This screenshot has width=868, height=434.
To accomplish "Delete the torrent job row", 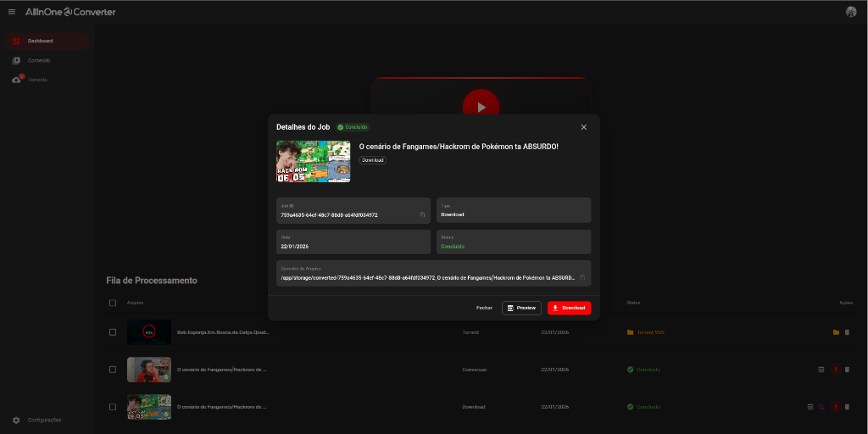I will 847,332.
